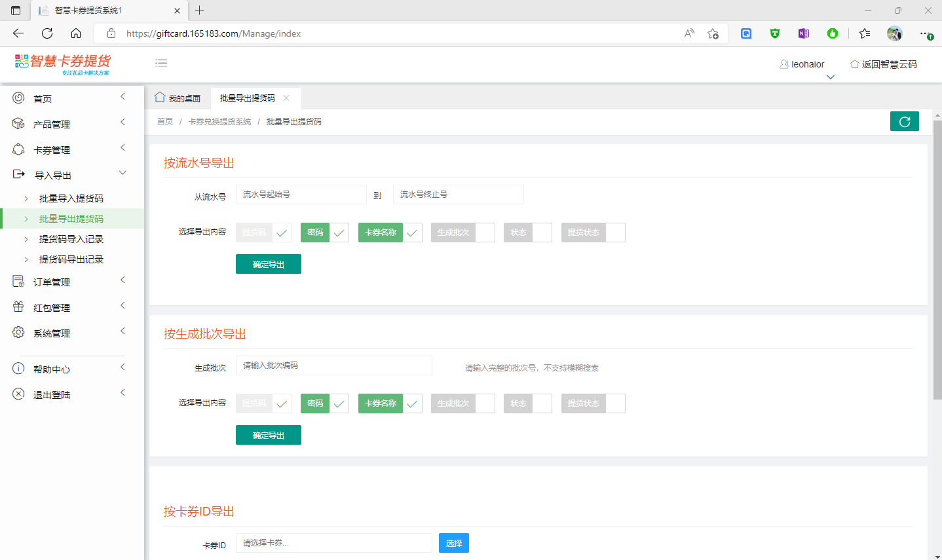Click the 系统管理 gear icon
The width and height of the screenshot is (942, 560).
18,333
